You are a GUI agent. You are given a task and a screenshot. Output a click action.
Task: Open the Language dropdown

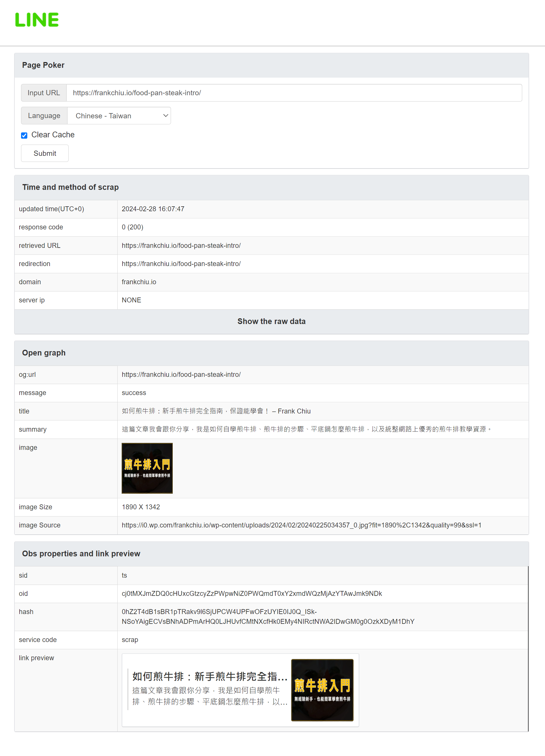119,116
